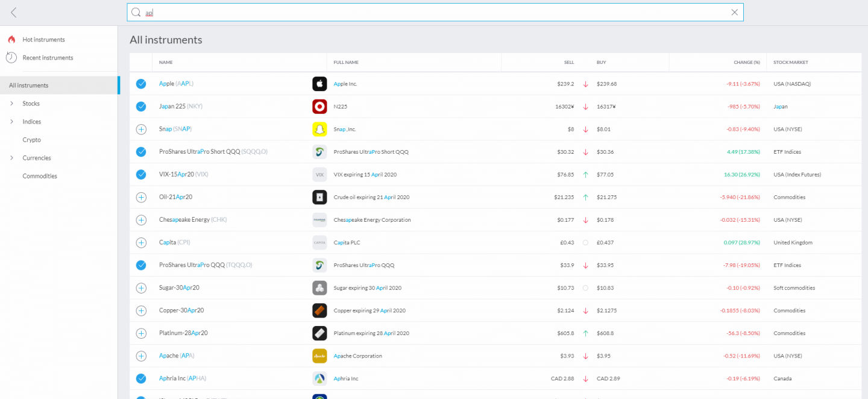Sort by SELL column header
The image size is (868, 399).
[x=569, y=62]
